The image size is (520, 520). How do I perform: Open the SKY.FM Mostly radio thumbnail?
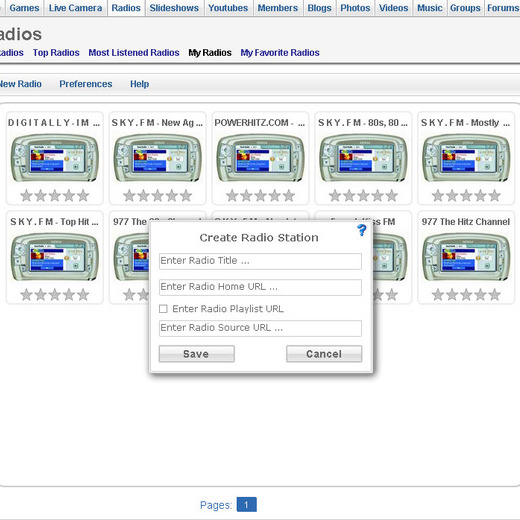click(x=466, y=158)
